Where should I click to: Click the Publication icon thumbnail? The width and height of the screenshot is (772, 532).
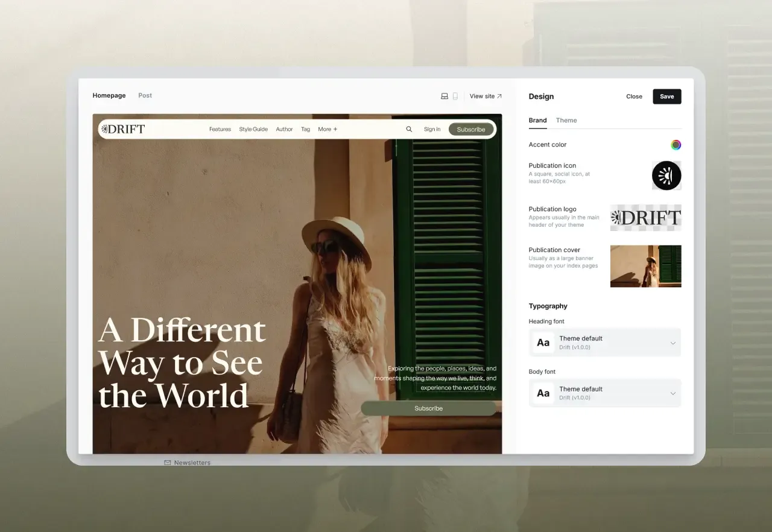tap(666, 176)
